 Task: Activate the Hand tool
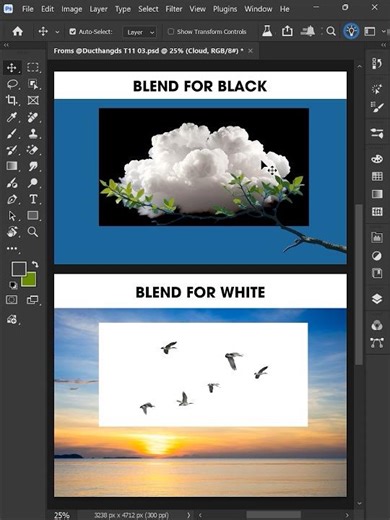click(12, 232)
